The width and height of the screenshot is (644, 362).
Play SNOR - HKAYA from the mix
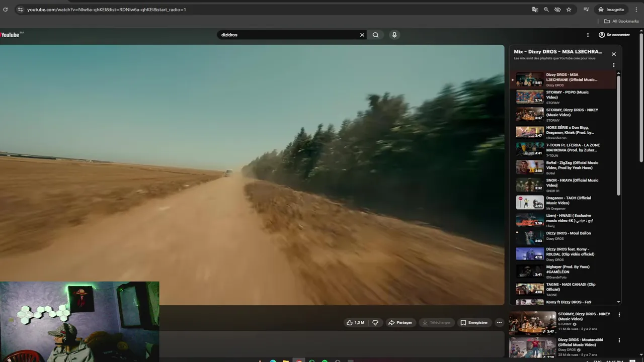pyautogui.click(x=562, y=185)
